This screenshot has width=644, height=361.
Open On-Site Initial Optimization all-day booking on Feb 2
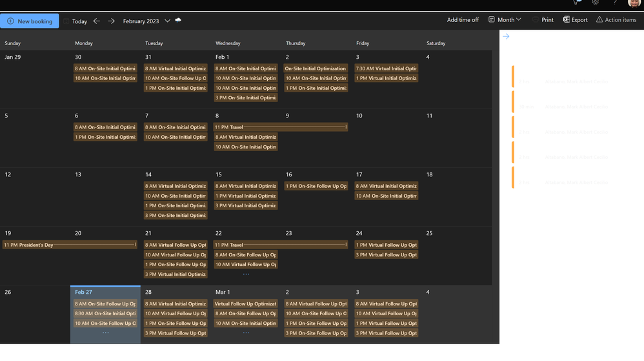pyautogui.click(x=316, y=68)
